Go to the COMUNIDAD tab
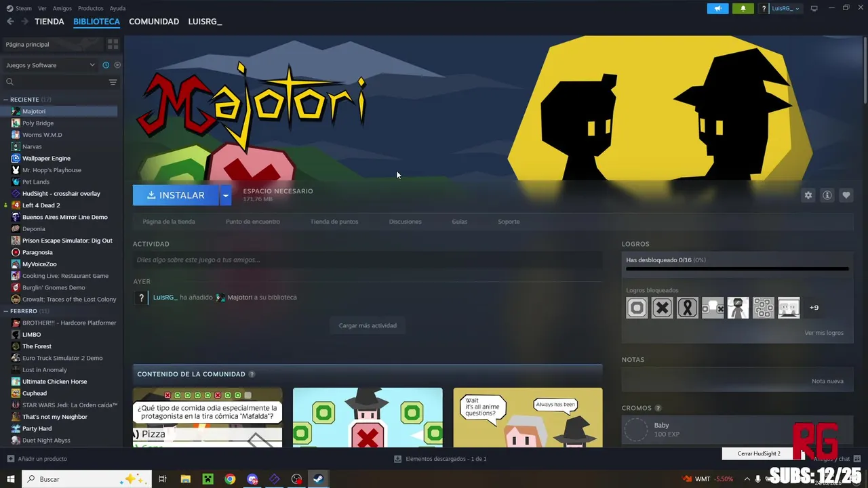868x488 pixels. 154,22
